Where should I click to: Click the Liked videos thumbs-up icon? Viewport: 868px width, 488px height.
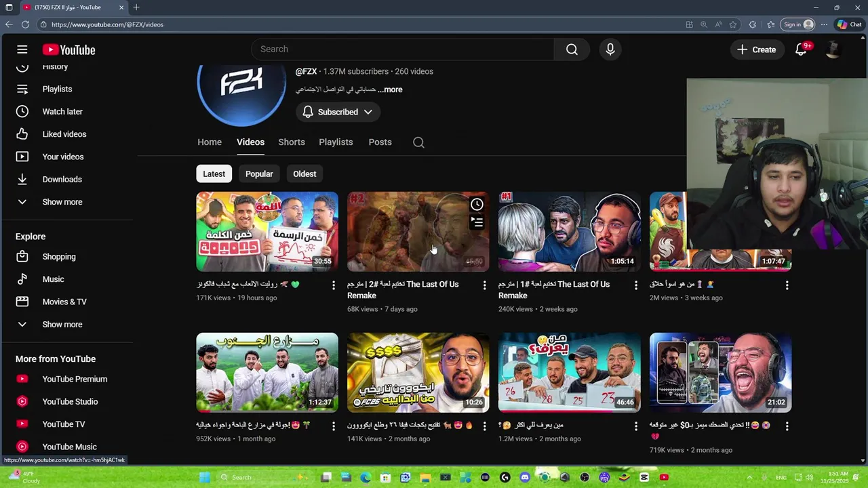[x=22, y=134]
